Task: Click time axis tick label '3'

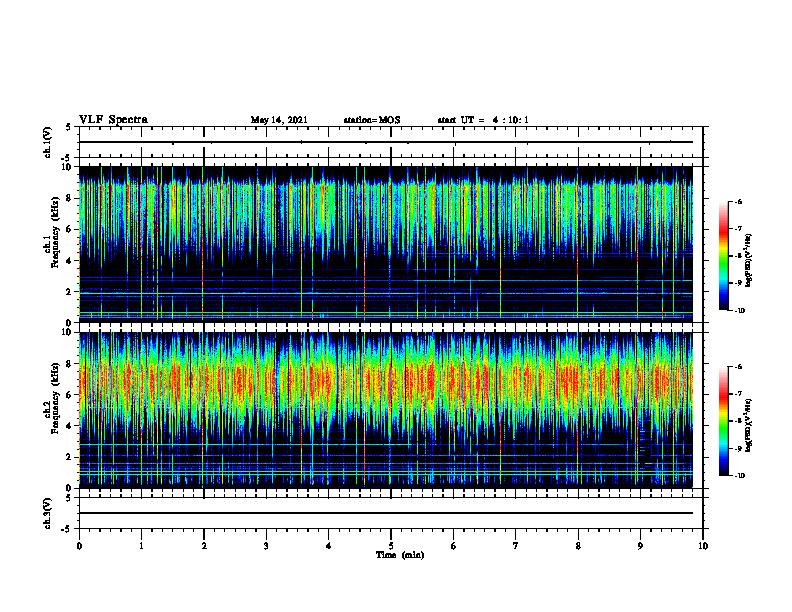Action: 266,546
